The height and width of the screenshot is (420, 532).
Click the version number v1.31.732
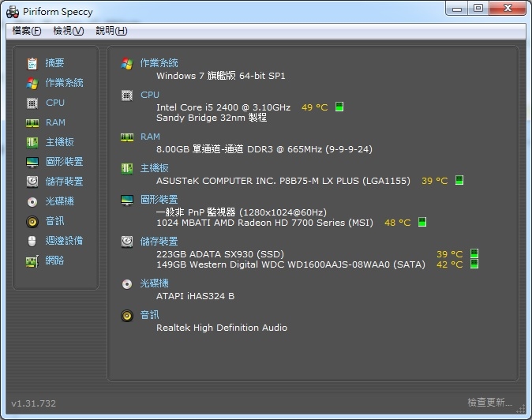coord(34,403)
